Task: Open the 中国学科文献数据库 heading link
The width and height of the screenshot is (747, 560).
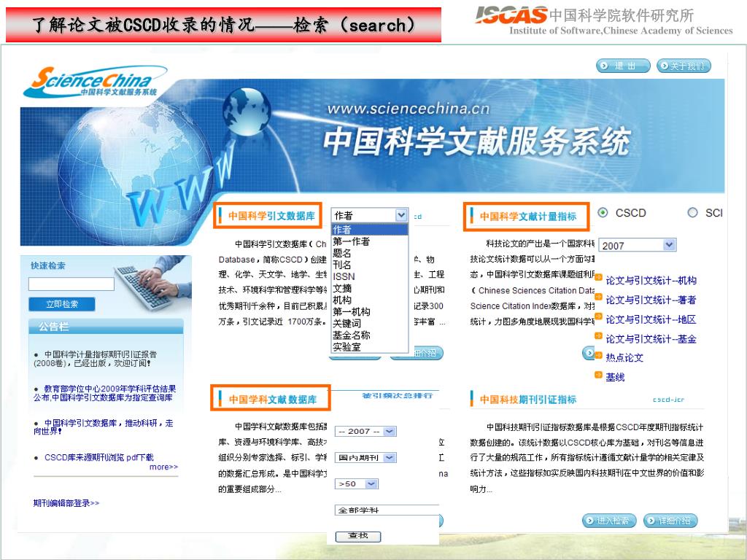Action: (273, 400)
